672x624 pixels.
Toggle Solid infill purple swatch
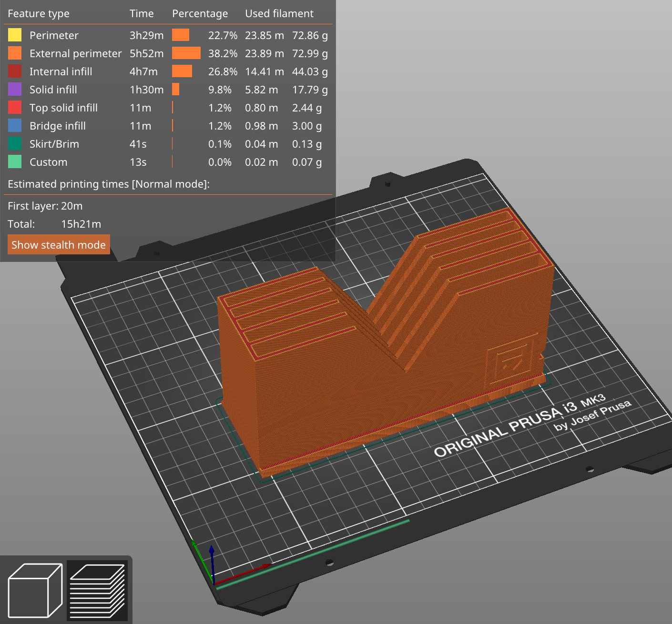point(15,89)
